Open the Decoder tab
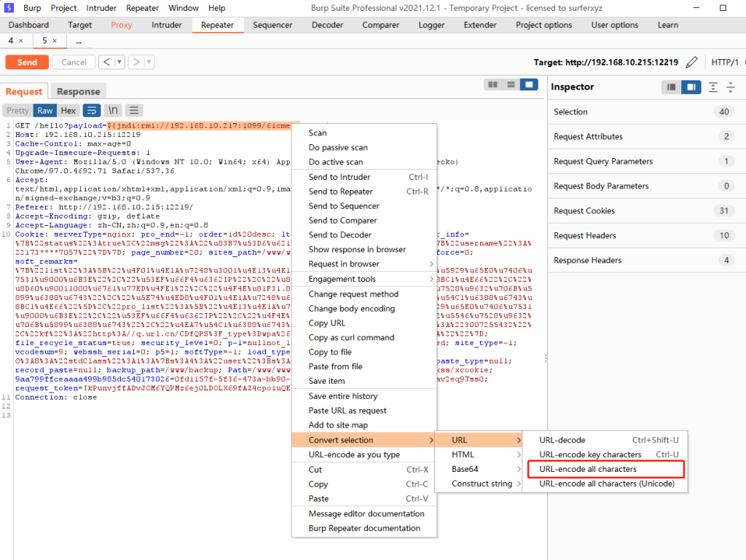This screenshot has width=746, height=560. (x=327, y=25)
